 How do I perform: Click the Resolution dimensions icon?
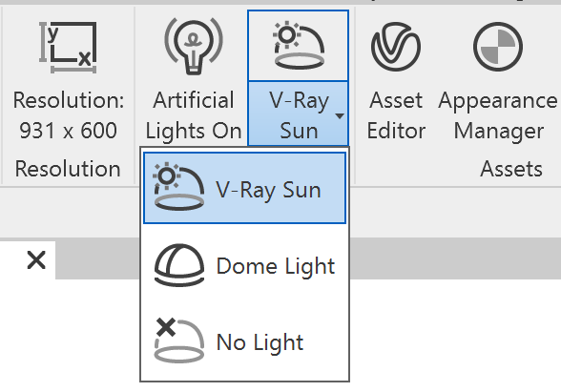tap(68, 48)
